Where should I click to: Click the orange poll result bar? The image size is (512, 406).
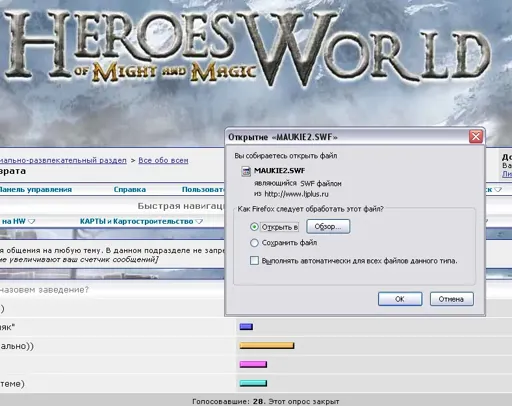pyautogui.click(x=267, y=346)
